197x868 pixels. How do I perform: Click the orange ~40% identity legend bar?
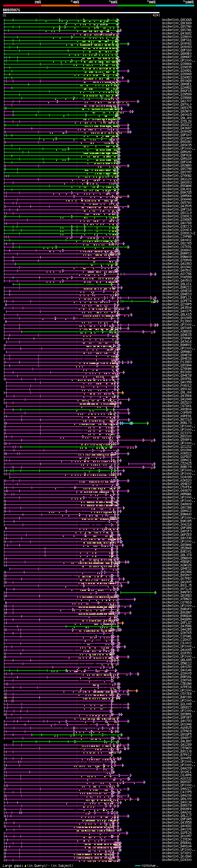pyautogui.click(x=60, y=6)
